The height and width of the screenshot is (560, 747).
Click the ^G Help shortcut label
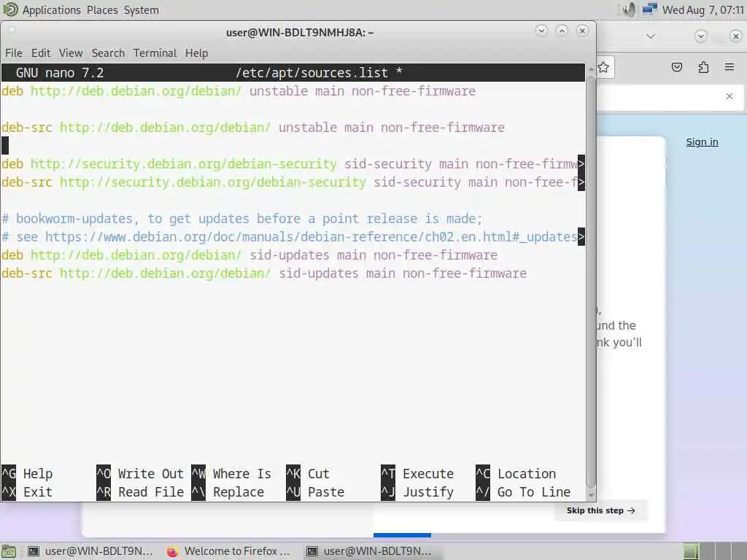(27, 474)
